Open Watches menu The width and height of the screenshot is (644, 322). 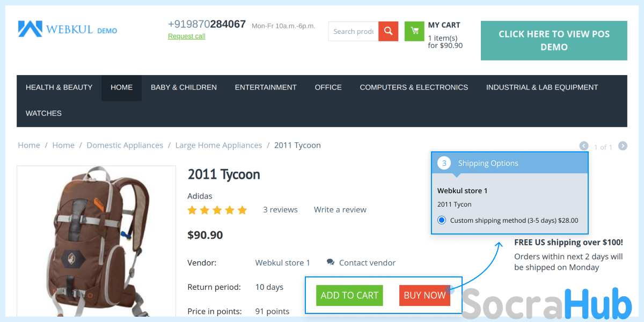[x=43, y=113]
